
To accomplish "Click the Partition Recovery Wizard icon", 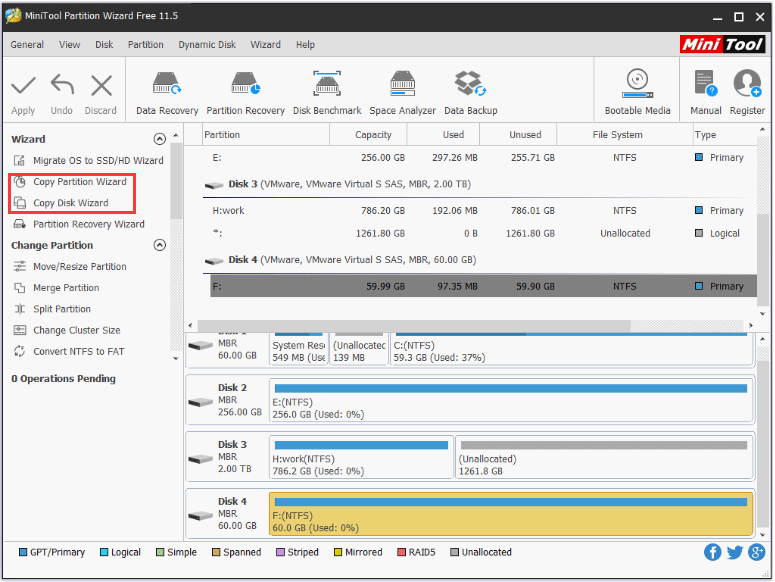I will [19, 224].
